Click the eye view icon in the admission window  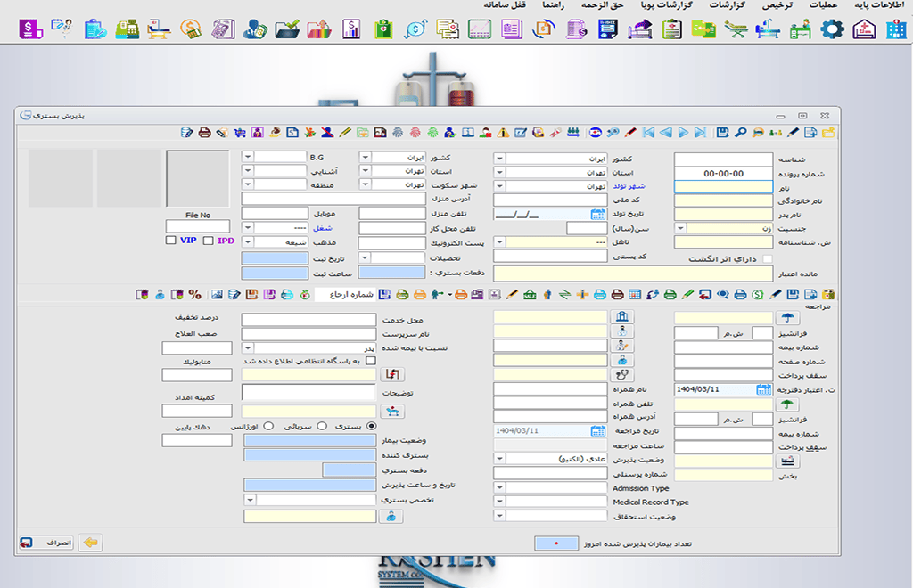(x=722, y=294)
